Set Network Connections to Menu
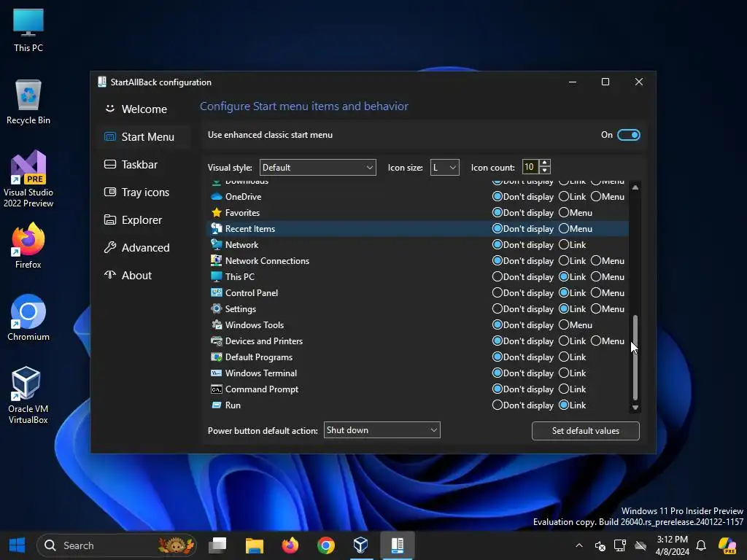 coord(596,260)
